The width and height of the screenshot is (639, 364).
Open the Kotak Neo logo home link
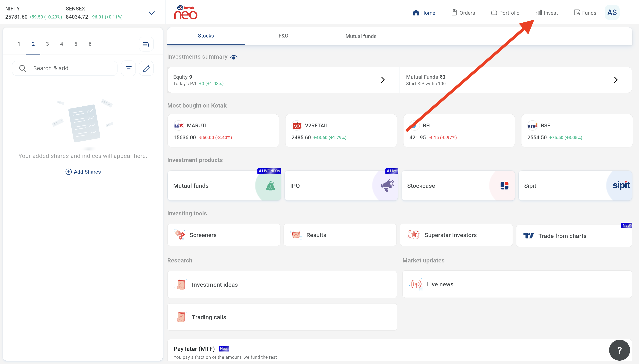pyautogui.click(x=186, y=13)
